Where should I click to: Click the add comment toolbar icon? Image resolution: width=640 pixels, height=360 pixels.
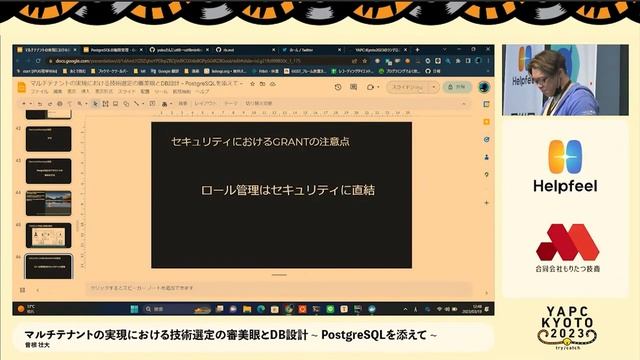[152, 104]
